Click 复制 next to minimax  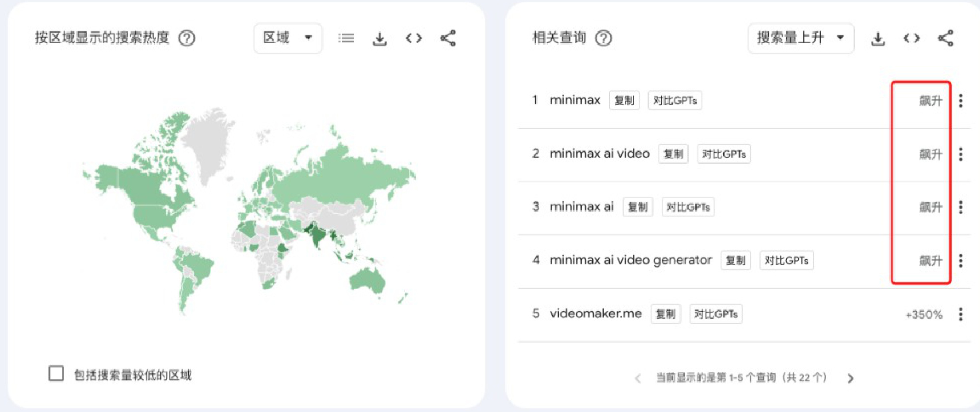pos(624,101)
